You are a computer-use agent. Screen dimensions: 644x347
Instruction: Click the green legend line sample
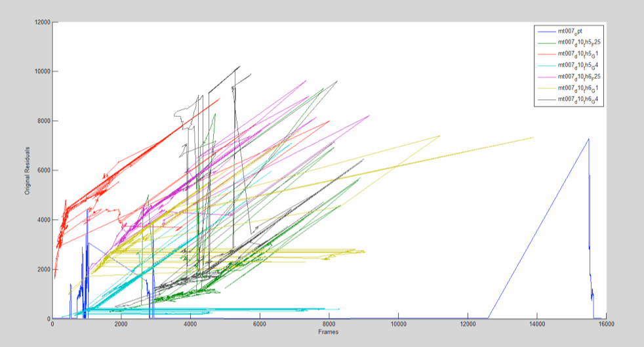tap(546, 42)
